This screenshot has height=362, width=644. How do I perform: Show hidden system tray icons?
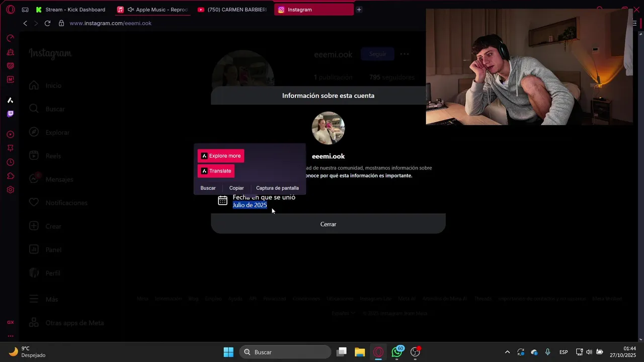[507, 352]
